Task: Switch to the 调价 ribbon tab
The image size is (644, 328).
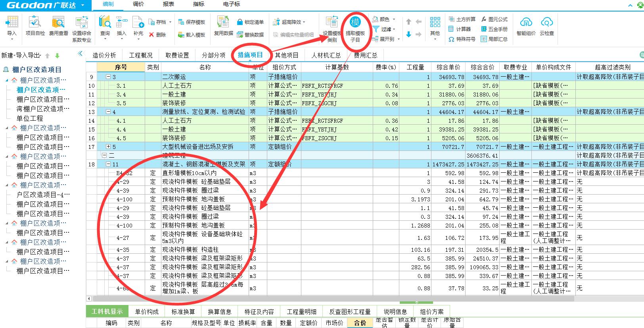Action: tap(138, 4)
